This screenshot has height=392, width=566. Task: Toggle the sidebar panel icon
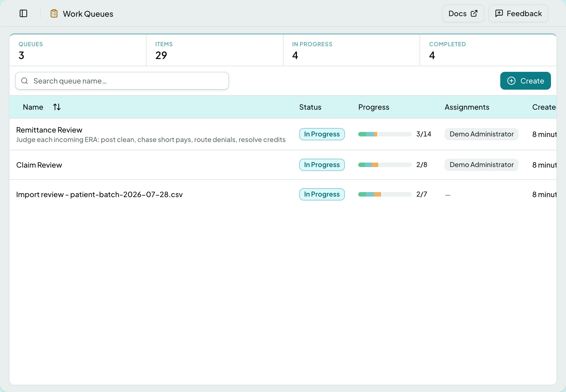pos(23,13)
